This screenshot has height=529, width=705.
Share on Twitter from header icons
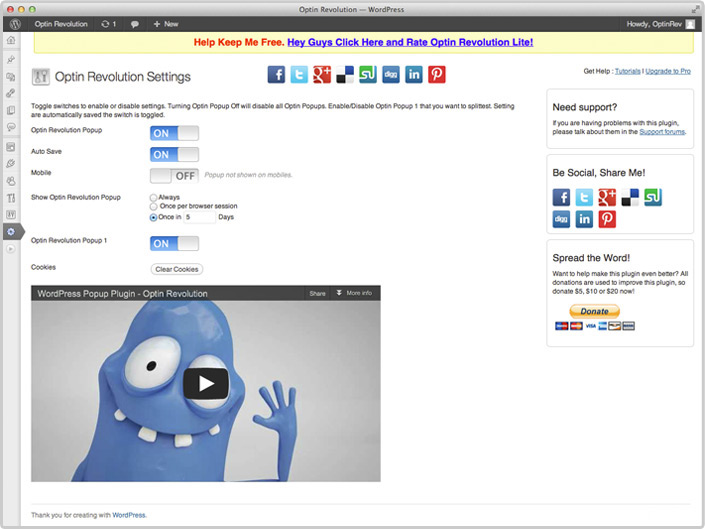[299, 75]
